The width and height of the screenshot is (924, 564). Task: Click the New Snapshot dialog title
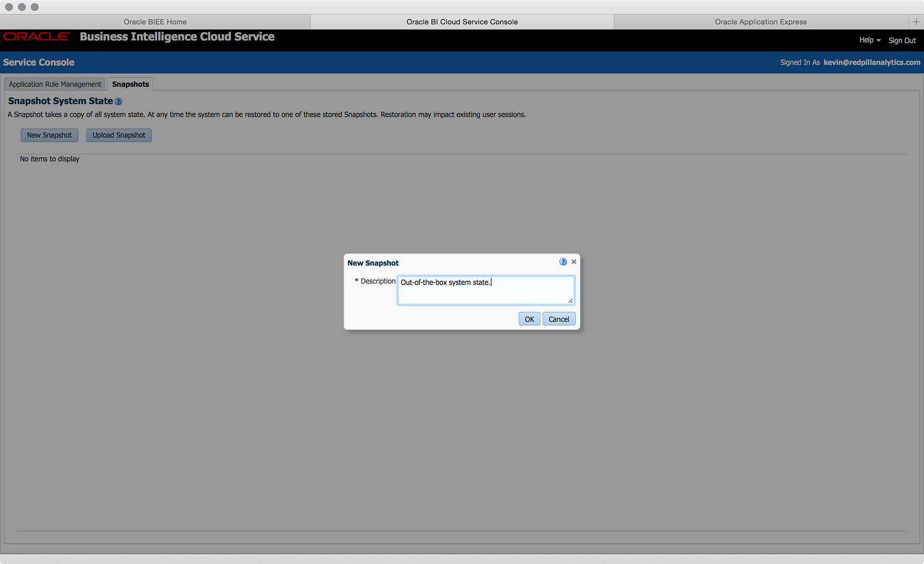[x=373, y=263]
